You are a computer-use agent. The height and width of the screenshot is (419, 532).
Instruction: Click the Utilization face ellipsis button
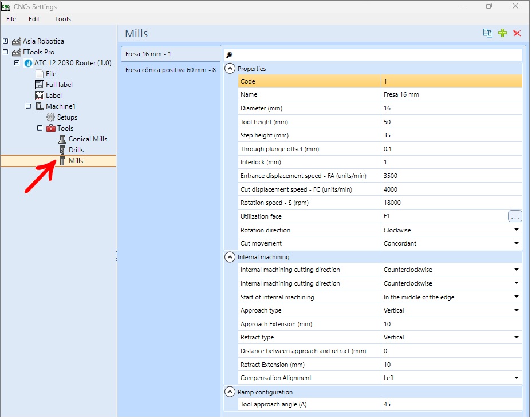(x=514, y=216)
